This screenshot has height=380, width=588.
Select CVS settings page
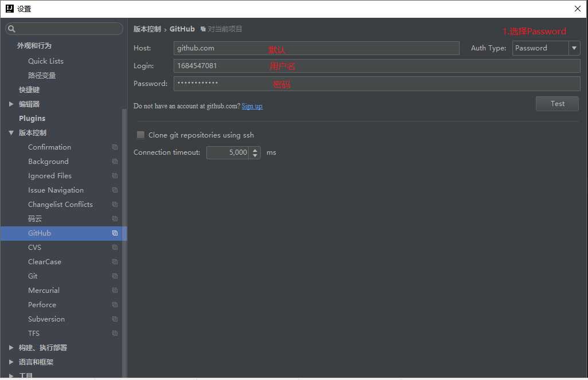tap(34, 247)
